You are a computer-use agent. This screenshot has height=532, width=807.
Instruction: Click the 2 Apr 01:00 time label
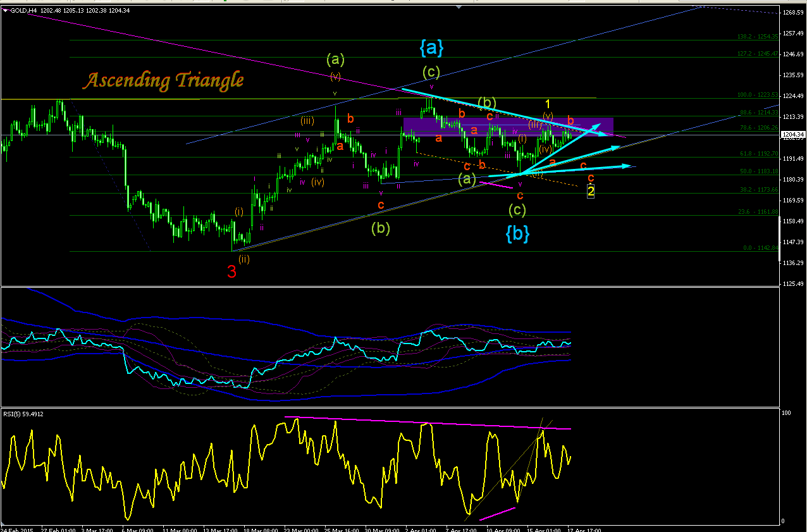click(419, 529)
